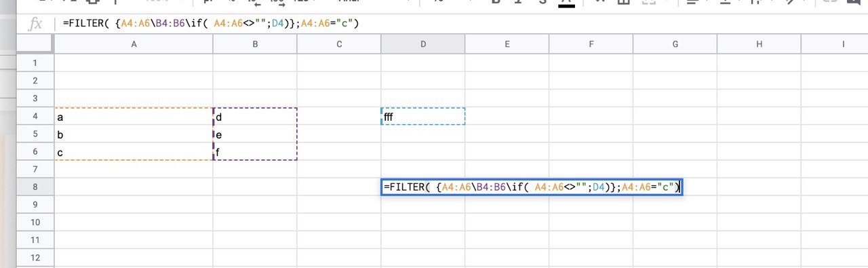Click cell containing "b"

pos(134,134)
